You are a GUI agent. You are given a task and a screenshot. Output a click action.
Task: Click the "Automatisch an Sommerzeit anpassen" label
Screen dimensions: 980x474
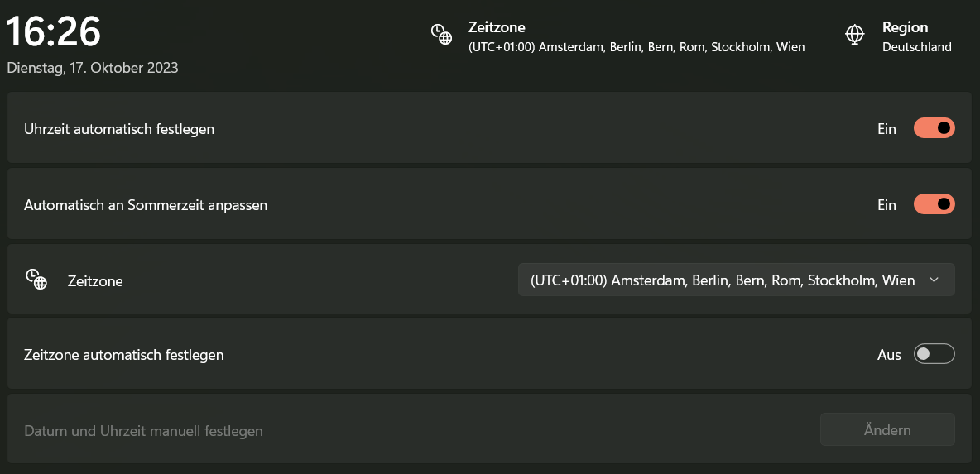point(146,205)
